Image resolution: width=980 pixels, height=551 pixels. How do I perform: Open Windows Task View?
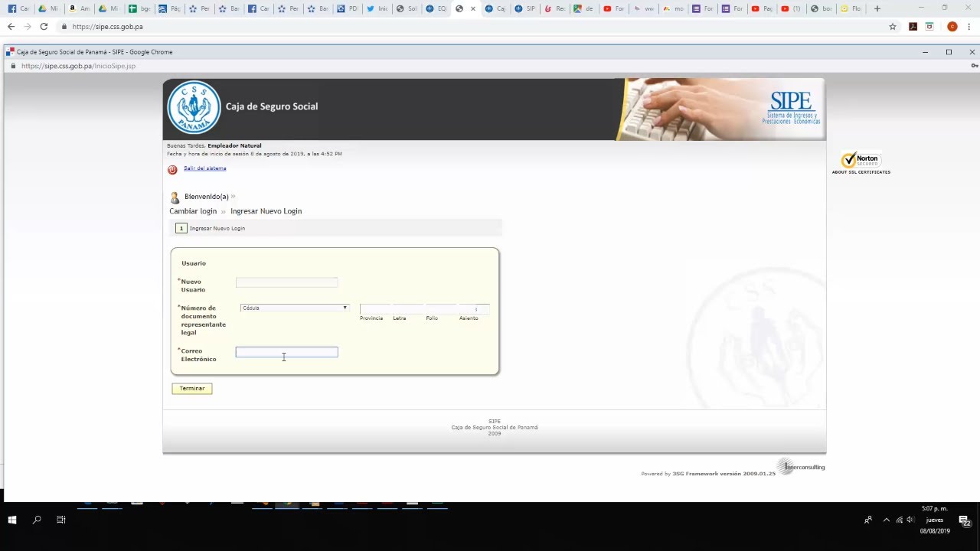[x=61, y=520]
